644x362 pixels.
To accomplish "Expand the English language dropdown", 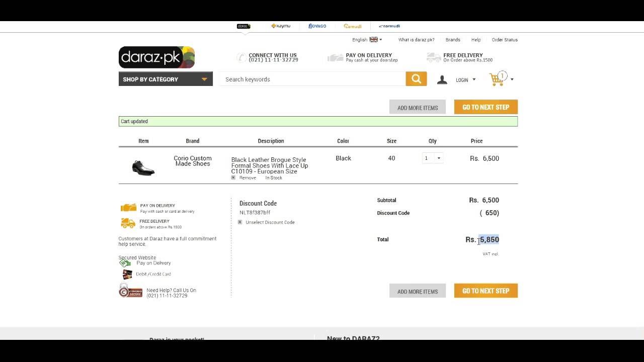I will pyautogui.click(x=367, y=40).
